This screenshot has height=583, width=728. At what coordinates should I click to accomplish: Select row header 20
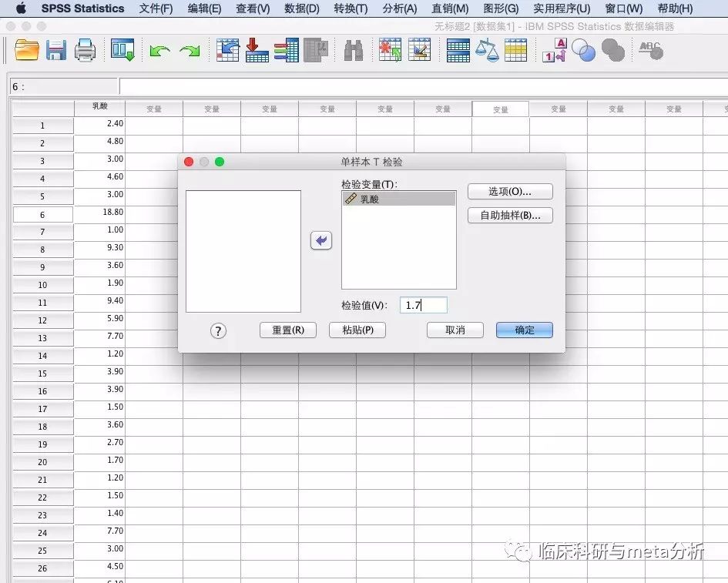tap(42, 462)
